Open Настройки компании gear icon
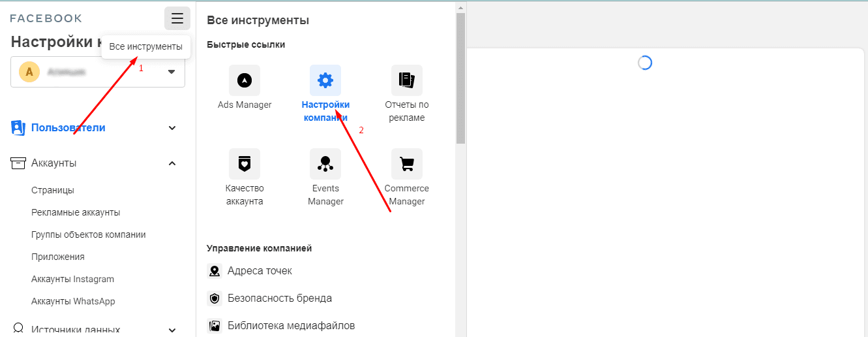Screen dimensions: 868x337 point(325,80)
